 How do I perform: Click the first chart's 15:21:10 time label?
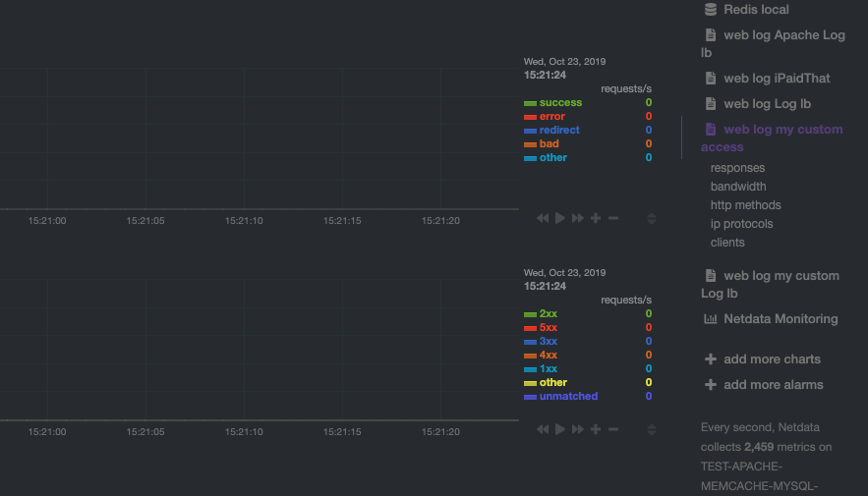click(244, 221)
